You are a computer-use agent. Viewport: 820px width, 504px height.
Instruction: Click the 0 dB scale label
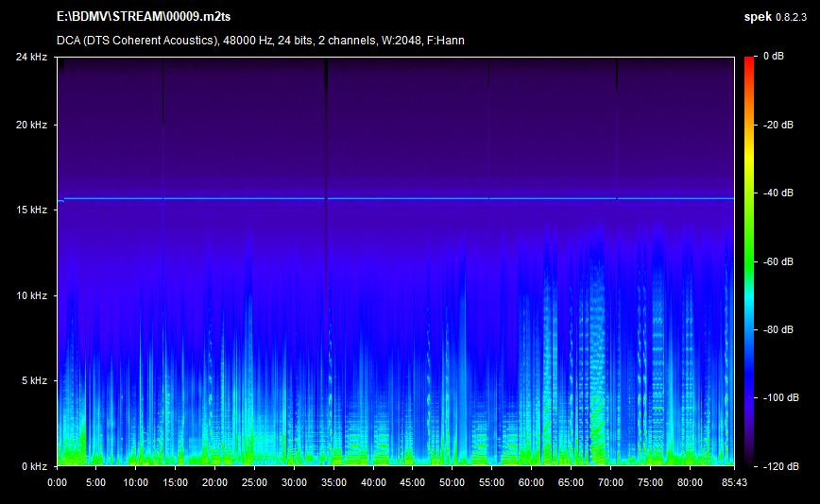tap(772, 58)
